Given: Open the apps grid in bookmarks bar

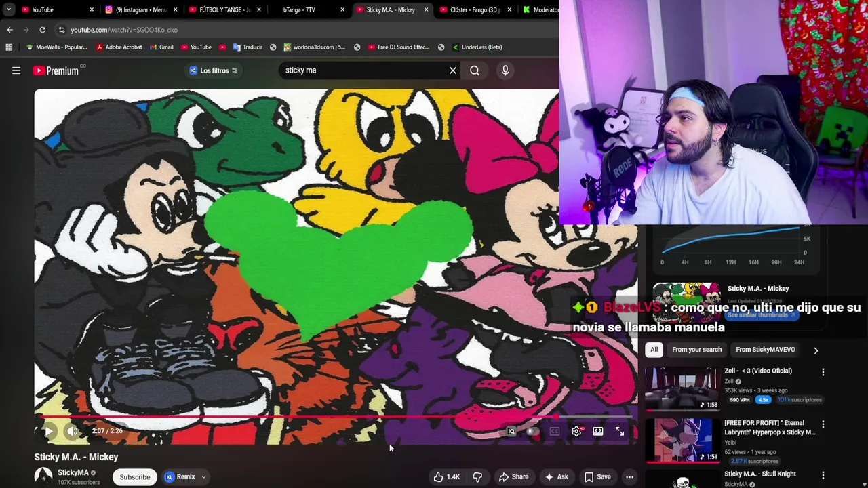Looking at the screenshot, I should (x=9, y=47).
